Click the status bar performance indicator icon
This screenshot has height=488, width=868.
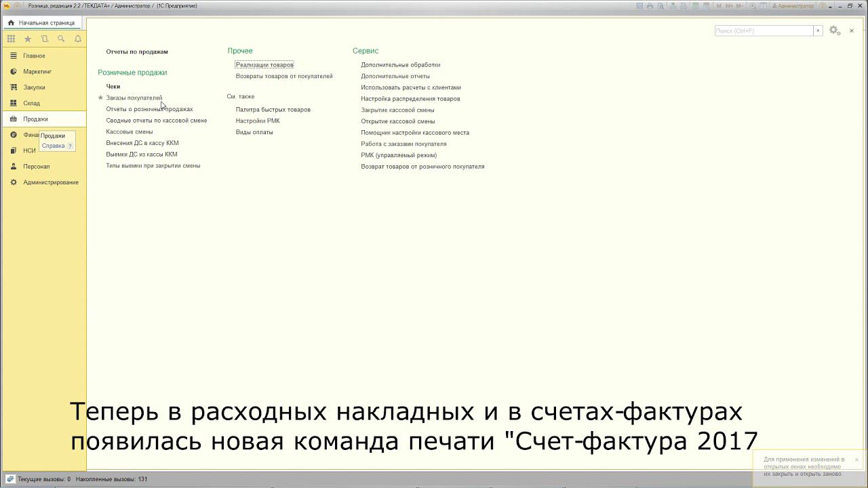click(x=10, y=479)
